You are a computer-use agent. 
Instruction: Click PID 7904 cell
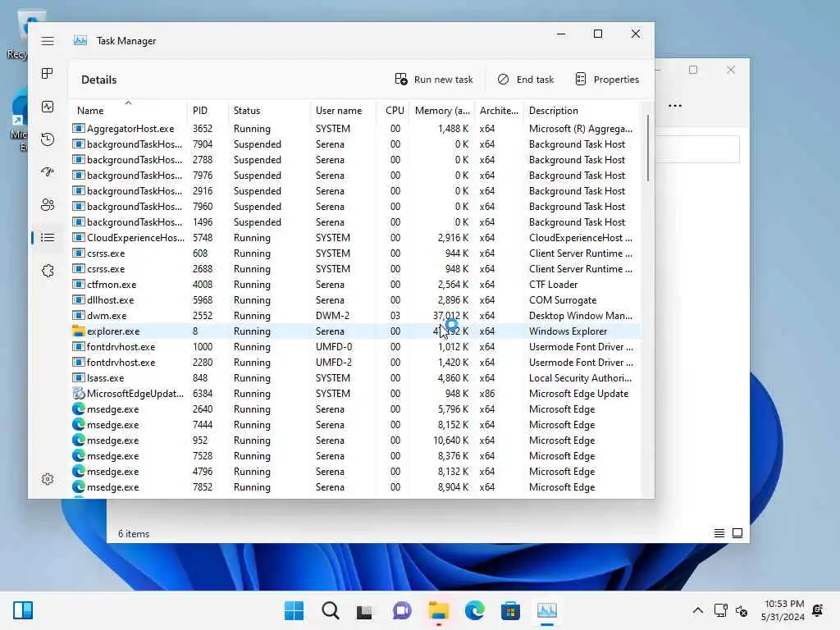click(203, 144)
